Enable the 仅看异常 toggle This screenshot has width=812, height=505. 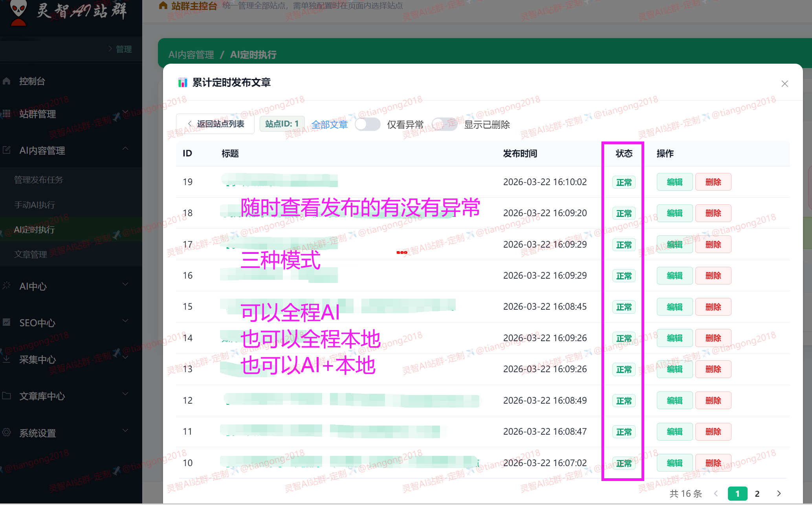point(367,124)
